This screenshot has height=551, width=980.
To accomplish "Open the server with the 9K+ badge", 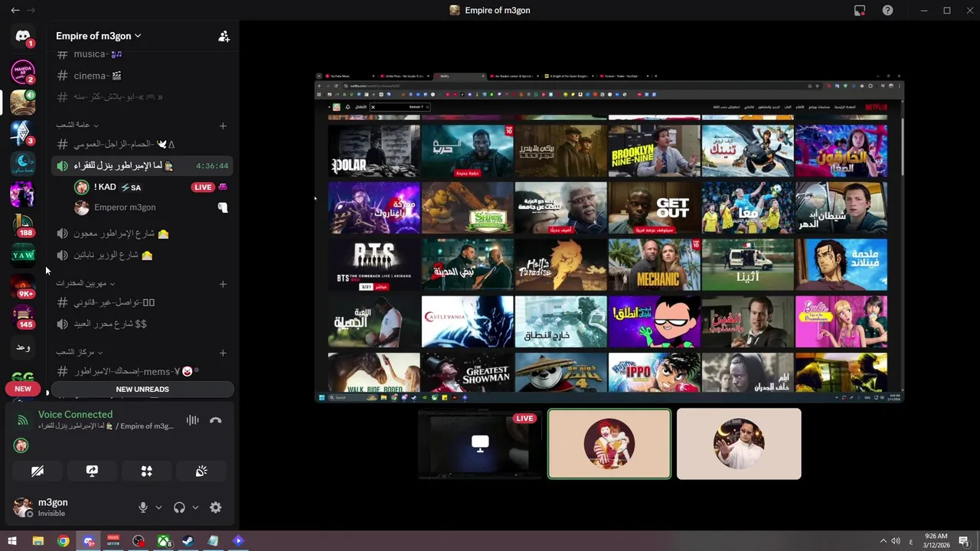I will [x=23, y=286].
